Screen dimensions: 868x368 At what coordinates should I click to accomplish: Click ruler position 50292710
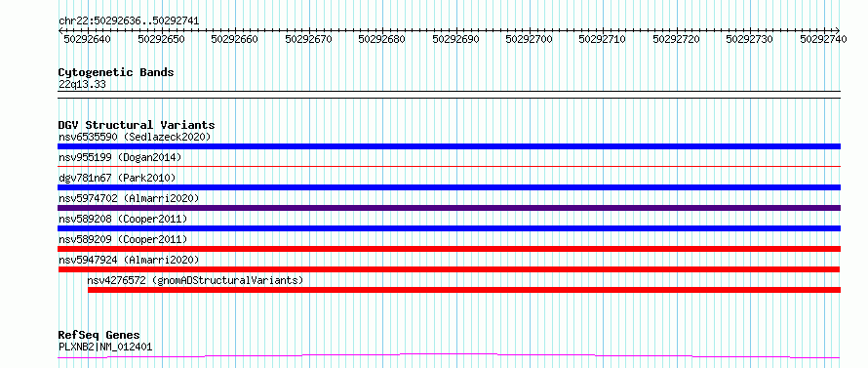pos(603,39)
